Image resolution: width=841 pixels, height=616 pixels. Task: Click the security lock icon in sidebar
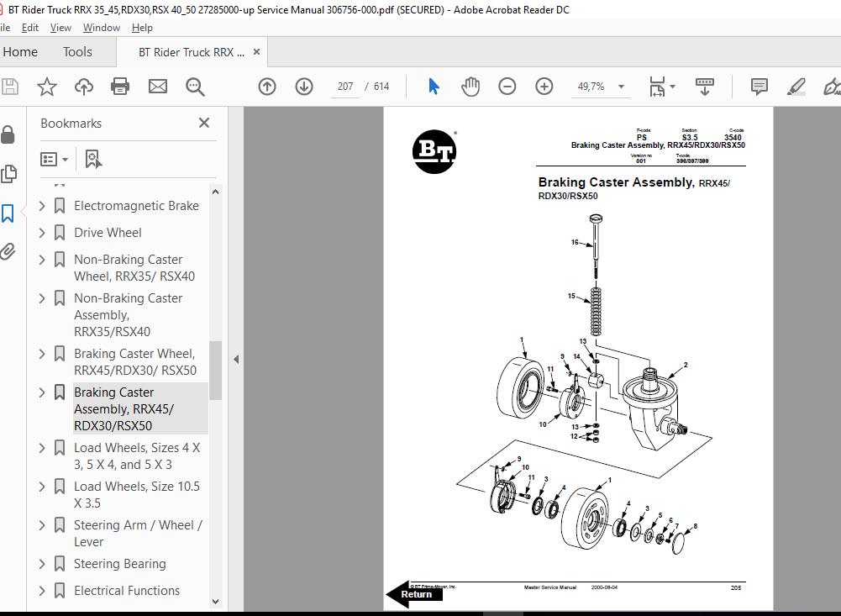pos(8,134)
